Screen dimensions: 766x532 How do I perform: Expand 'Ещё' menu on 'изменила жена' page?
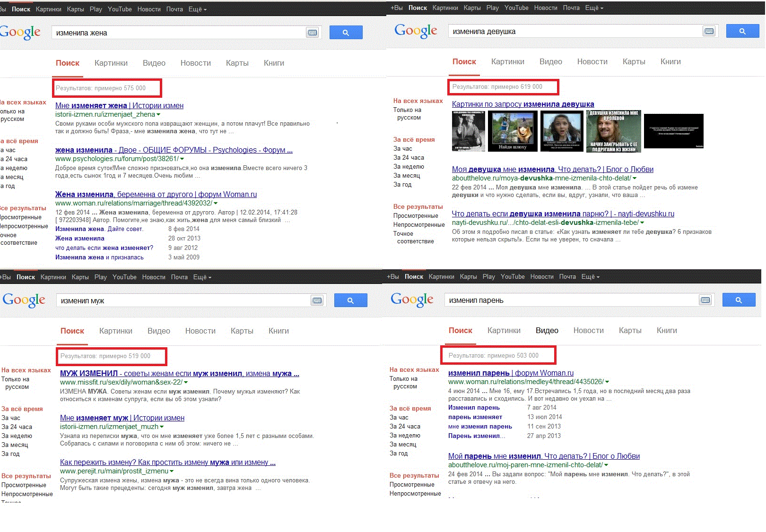(198, 9)
